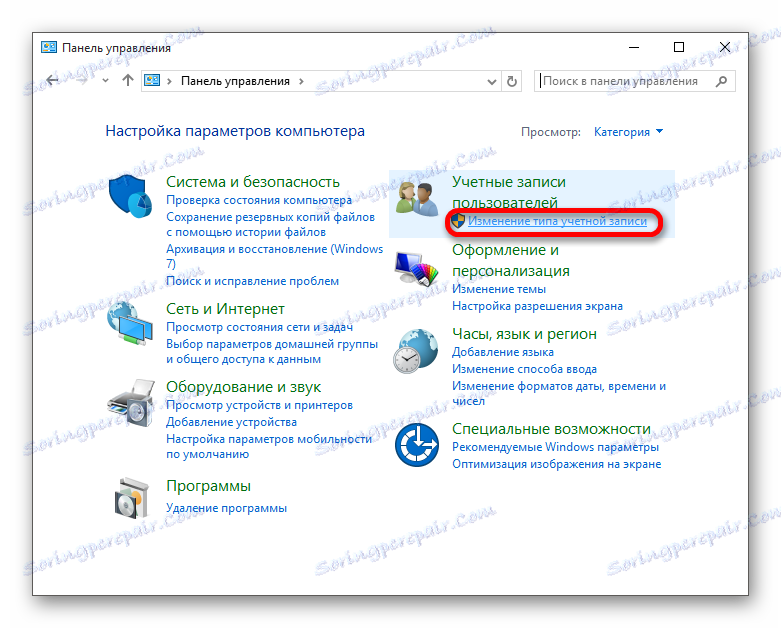Click Добавление устройства link
Screen dimensions: 781x628
click(231, 422)
